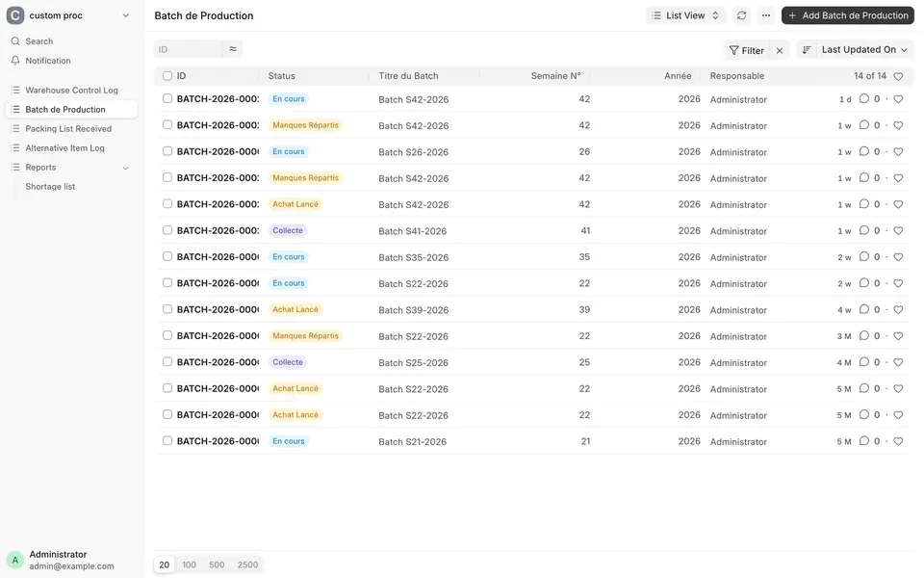
Task: Open comments icon on Batch S41-2026 row
Action: 864,230
